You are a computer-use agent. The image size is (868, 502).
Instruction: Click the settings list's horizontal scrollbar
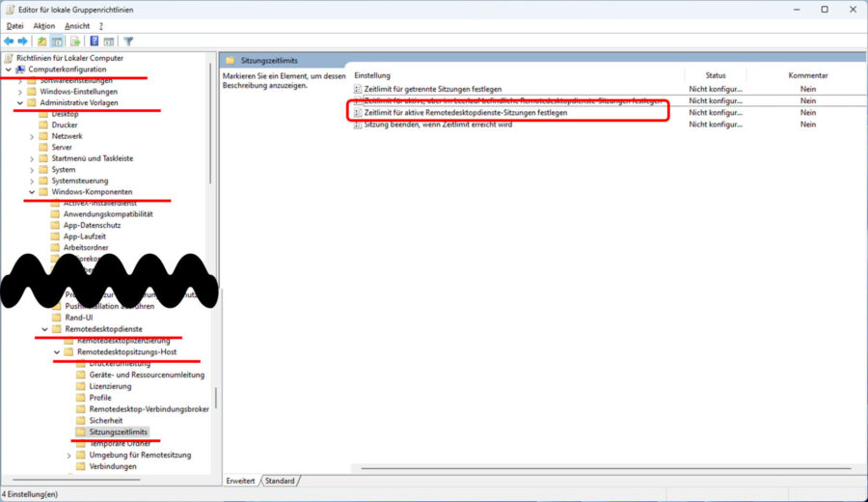pyautogui.click(x=607, y=469)
